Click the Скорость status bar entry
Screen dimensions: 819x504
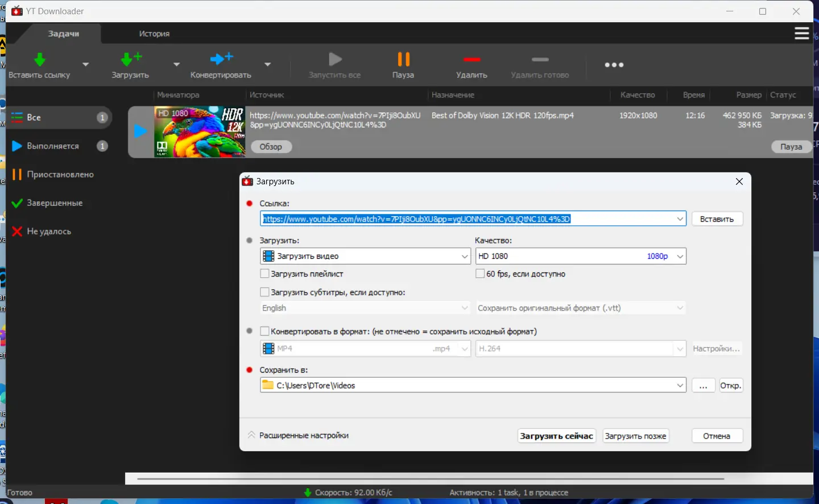tap(348, 493)
